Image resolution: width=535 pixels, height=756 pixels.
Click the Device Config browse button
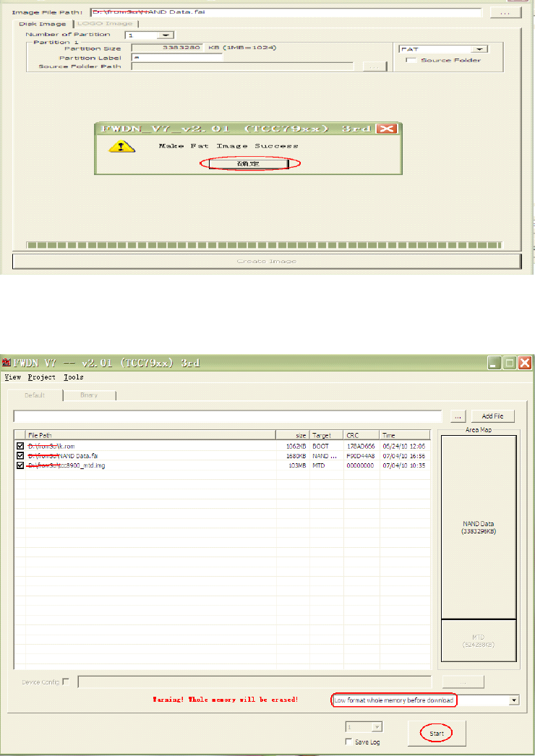pos(463,682)
